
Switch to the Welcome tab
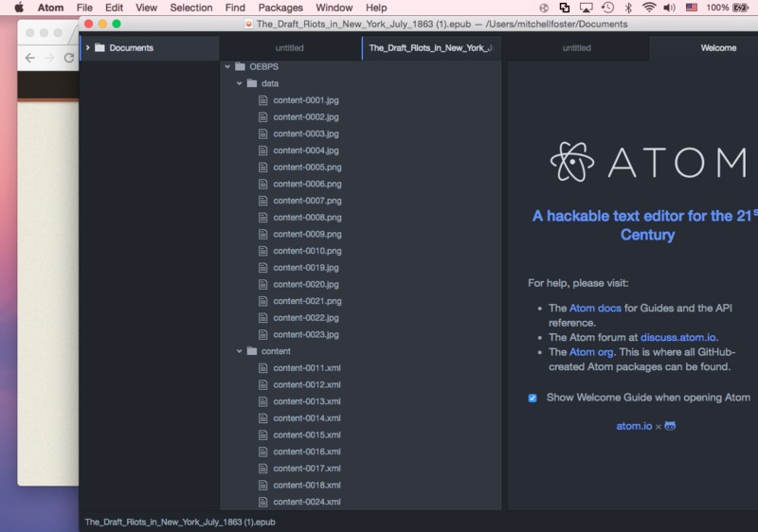click(x=703, y=47)
